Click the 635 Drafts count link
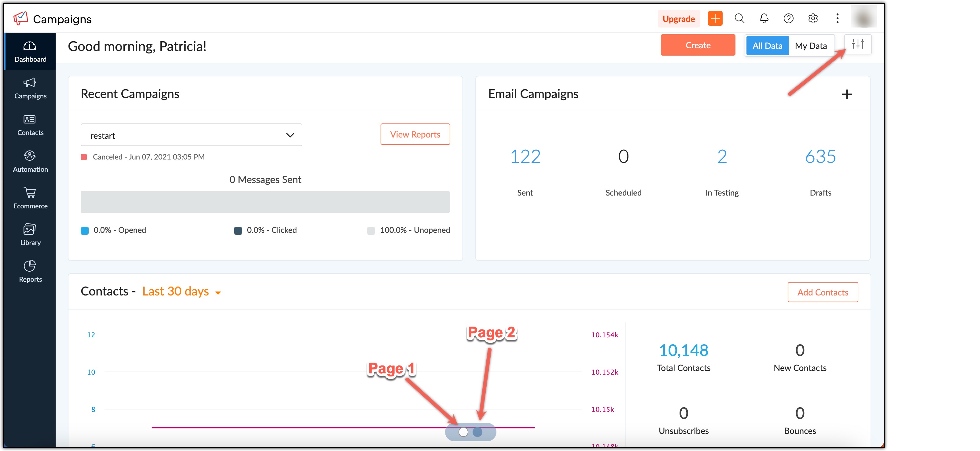 pyautogui.click(x=820, y=157)
